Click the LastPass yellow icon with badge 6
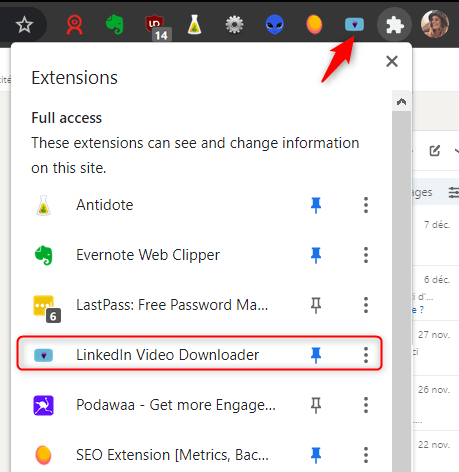 click(x=47, y=308)
